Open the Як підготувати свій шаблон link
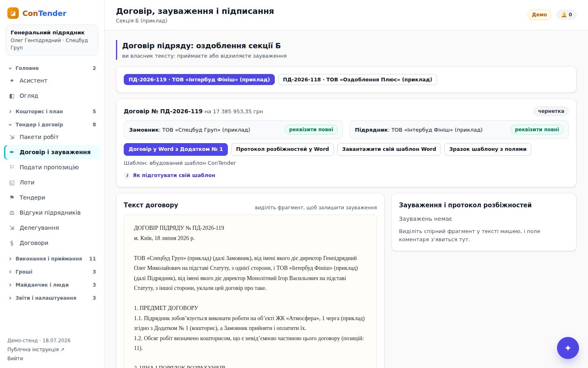588x368 pixels. click(174, 175)
